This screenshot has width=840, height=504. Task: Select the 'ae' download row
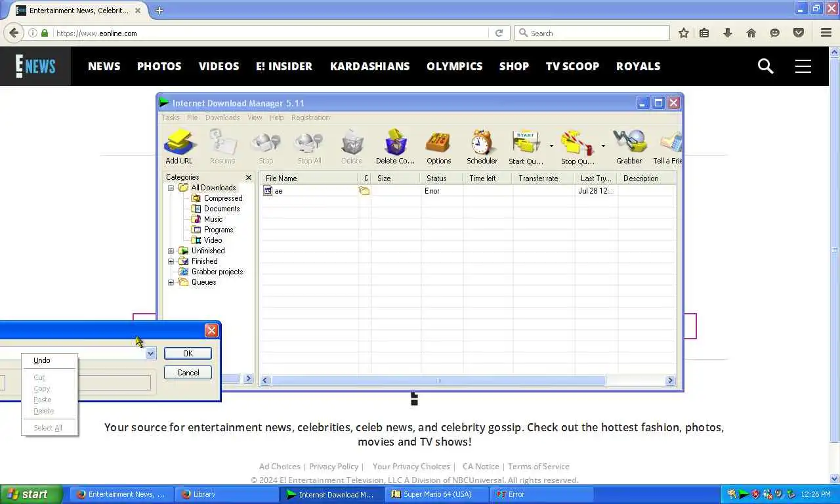click(x=467, y=191)
